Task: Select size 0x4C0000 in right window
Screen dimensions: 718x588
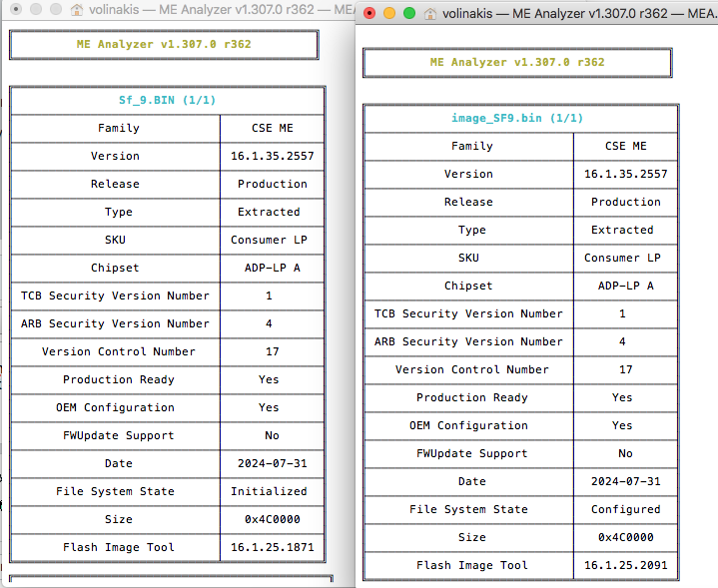Action: point(626,537)
